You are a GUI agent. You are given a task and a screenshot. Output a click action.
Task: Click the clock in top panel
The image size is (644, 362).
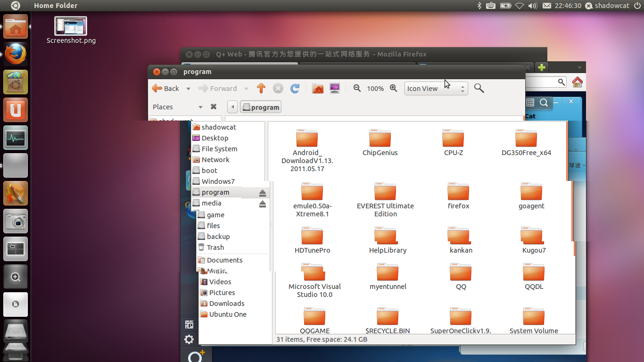[x=568, y=6]
